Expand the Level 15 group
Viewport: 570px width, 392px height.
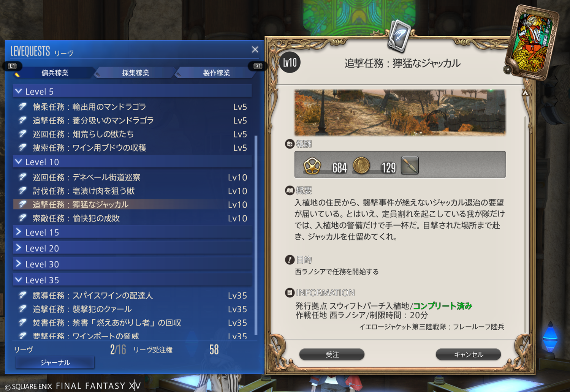tap(133, 232)
